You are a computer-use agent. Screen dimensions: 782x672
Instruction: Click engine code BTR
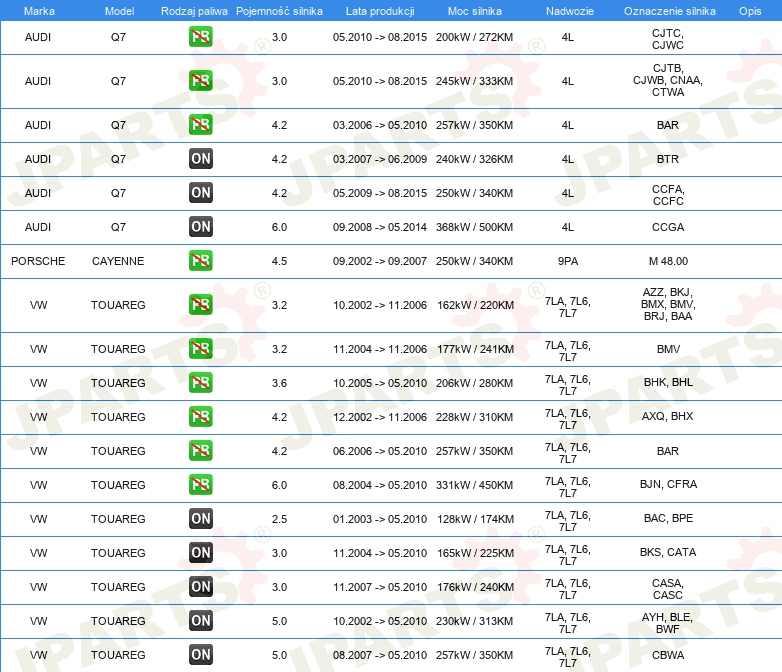[x=668, y=159]
